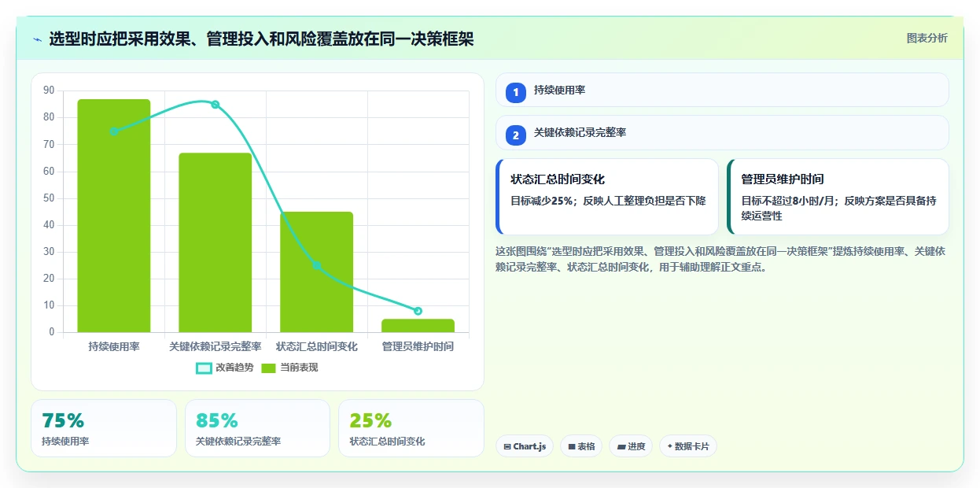This screenshot has width=980, height=488.
Task: Open the 状态汇总时间变化 info card
Action: (607, 197)
